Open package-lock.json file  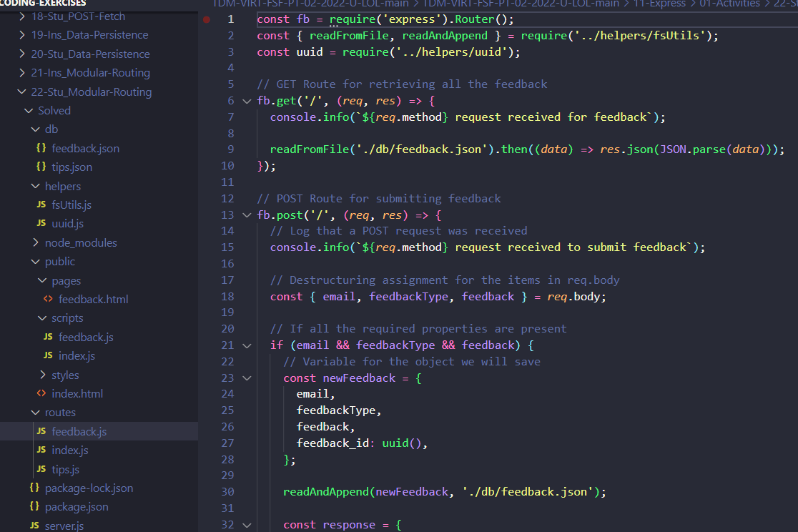coord(89,488)
